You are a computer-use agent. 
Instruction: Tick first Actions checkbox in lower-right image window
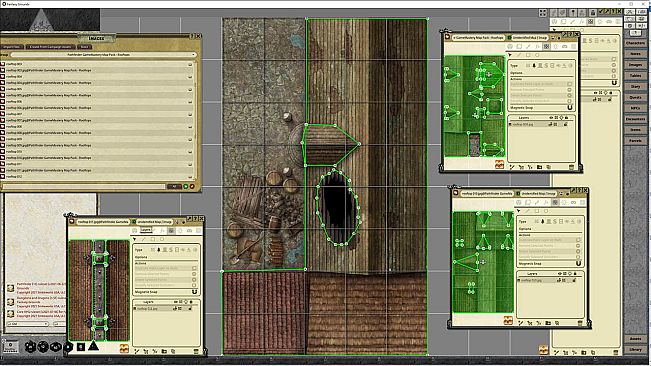578,240
